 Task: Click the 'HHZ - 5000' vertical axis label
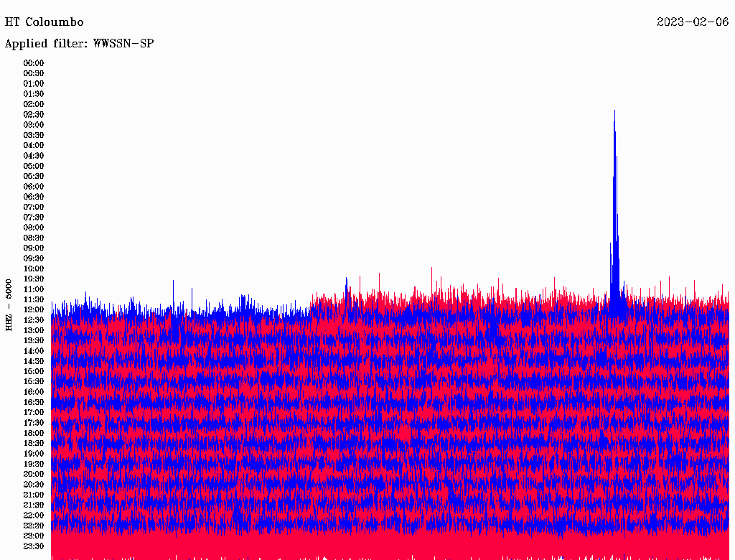9,305
